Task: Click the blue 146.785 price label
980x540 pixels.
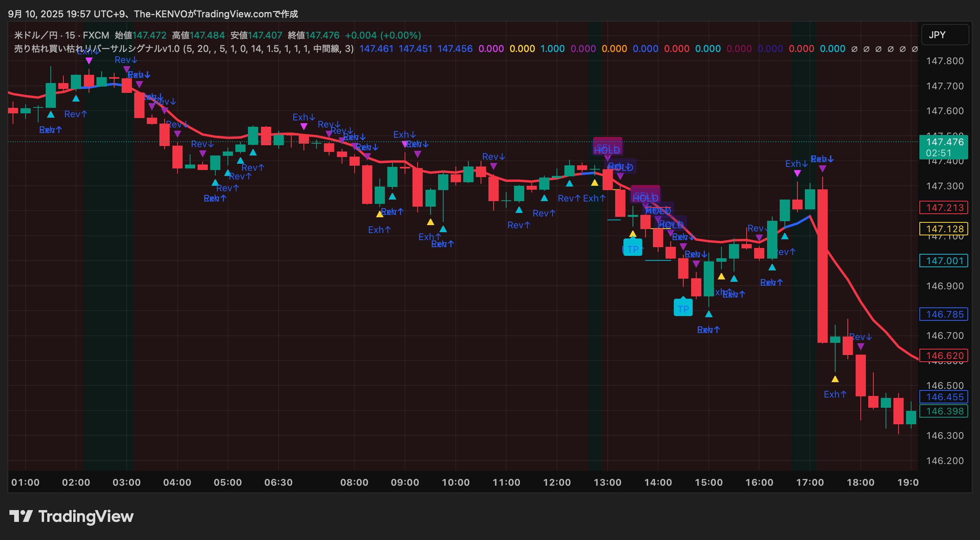Action: (943, 314)
